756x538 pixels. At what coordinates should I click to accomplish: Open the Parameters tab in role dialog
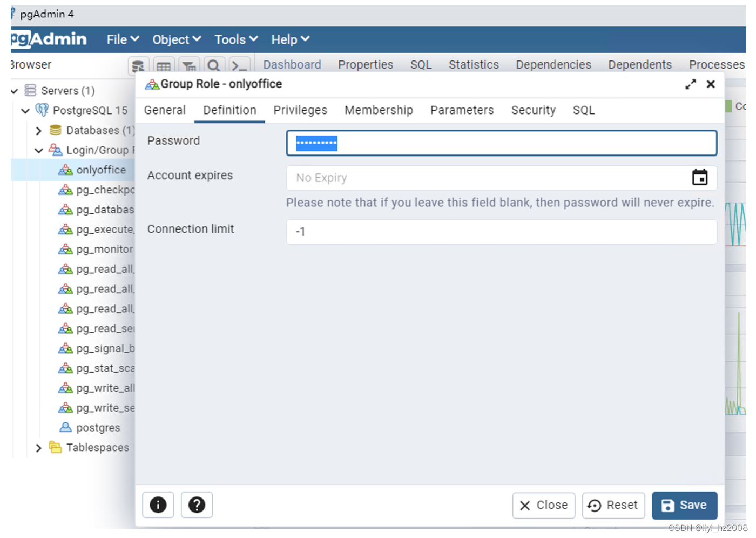pyautogui.click(x=462, y=110)
